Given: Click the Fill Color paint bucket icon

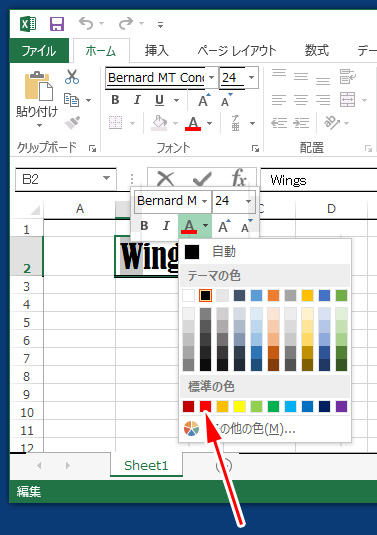Looking at the screenshot, I should click(159, 123).
